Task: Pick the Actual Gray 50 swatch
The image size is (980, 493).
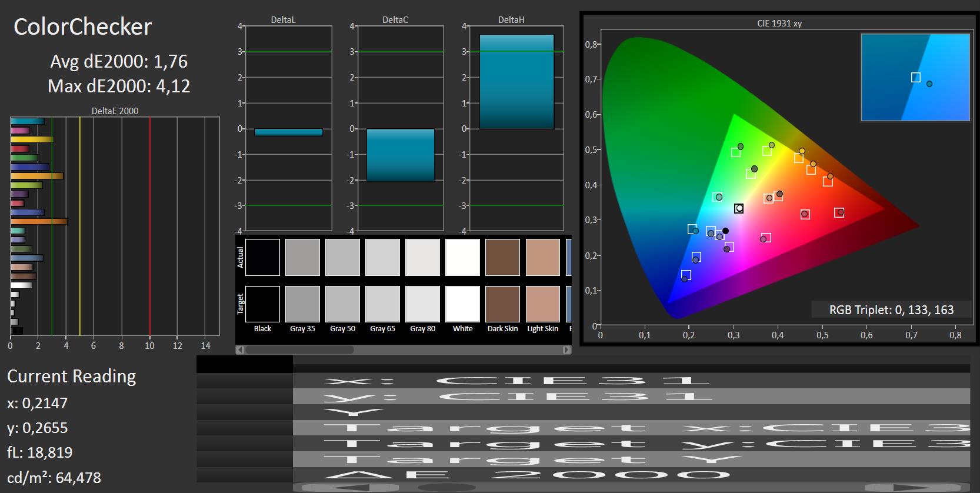Action: click(x=342, y=257)
